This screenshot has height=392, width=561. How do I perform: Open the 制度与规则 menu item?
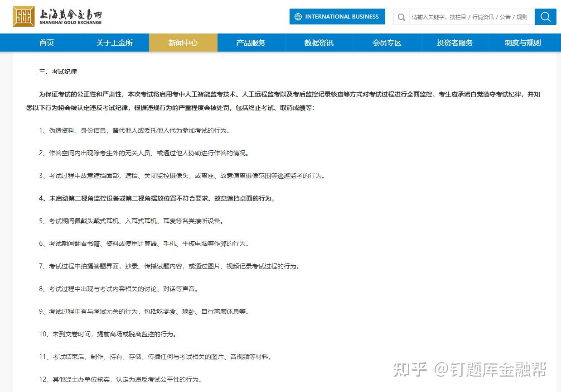[x=523, y=42]
